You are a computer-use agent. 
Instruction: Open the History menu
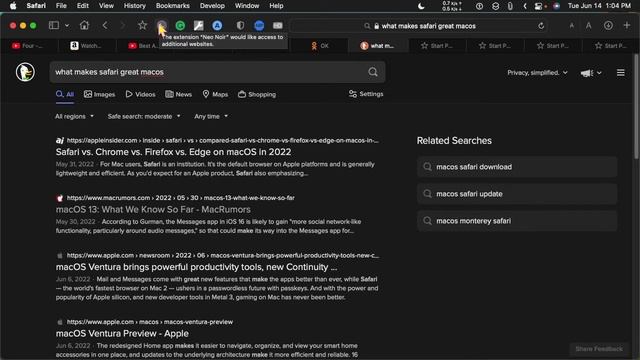pos(134,6)
